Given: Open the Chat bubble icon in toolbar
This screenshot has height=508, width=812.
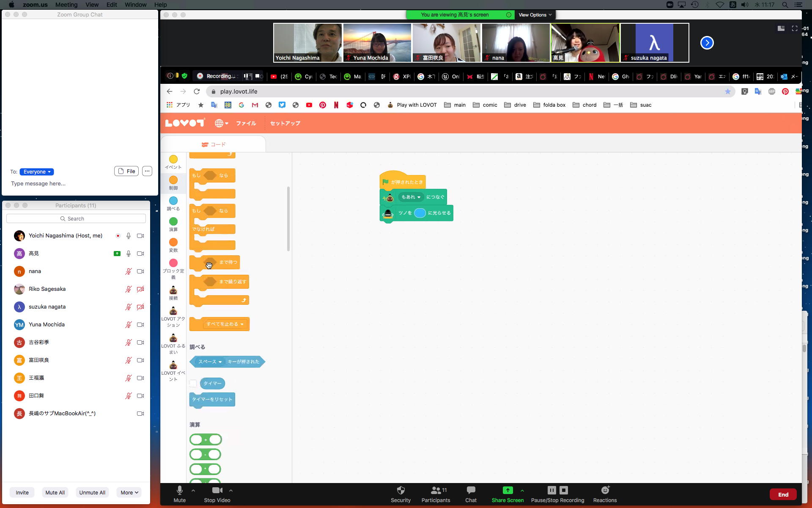Looking at the screenshot, I should pos(471,490).
